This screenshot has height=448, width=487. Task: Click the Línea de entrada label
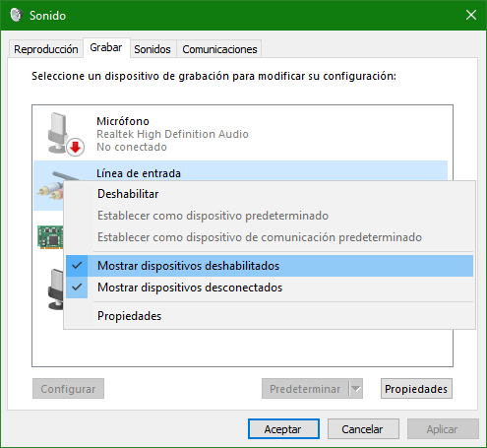click(139, 173)
